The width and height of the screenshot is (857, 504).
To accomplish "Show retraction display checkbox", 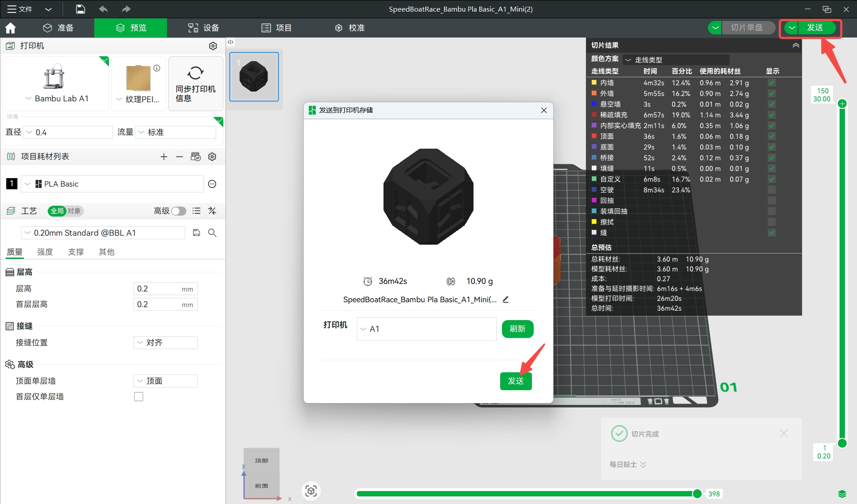I will 772,200.
